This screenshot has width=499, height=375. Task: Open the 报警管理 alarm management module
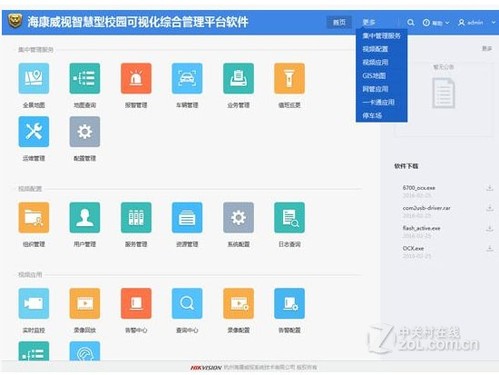[136, 78]
